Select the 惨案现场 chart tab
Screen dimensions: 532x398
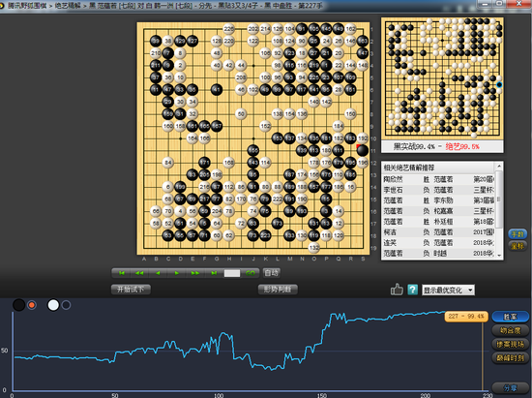(510, 344)
